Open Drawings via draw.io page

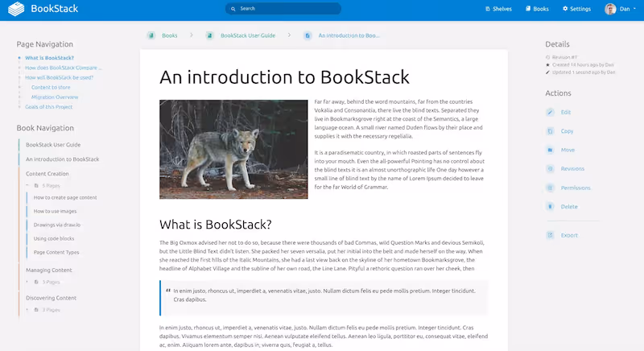(x=57, y=225)
